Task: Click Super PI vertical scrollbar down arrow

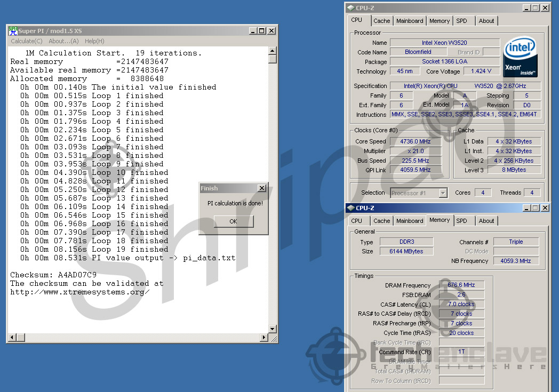Action: coord(273,329)
